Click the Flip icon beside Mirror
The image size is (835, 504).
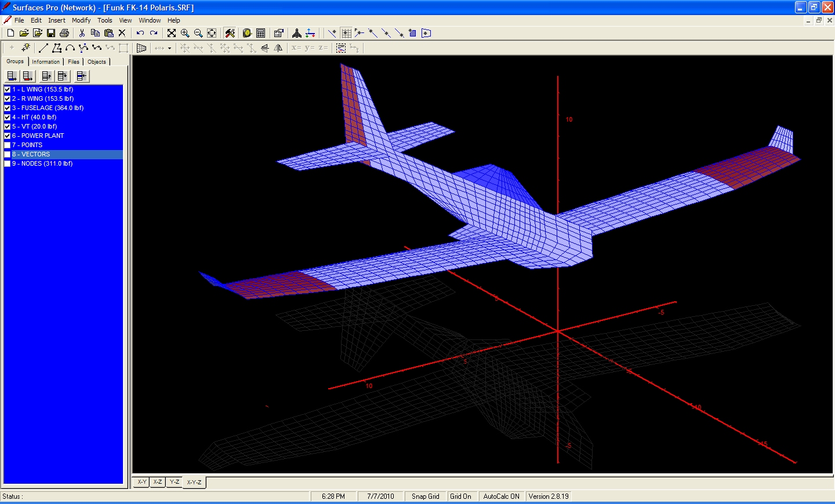coord(265,48)
